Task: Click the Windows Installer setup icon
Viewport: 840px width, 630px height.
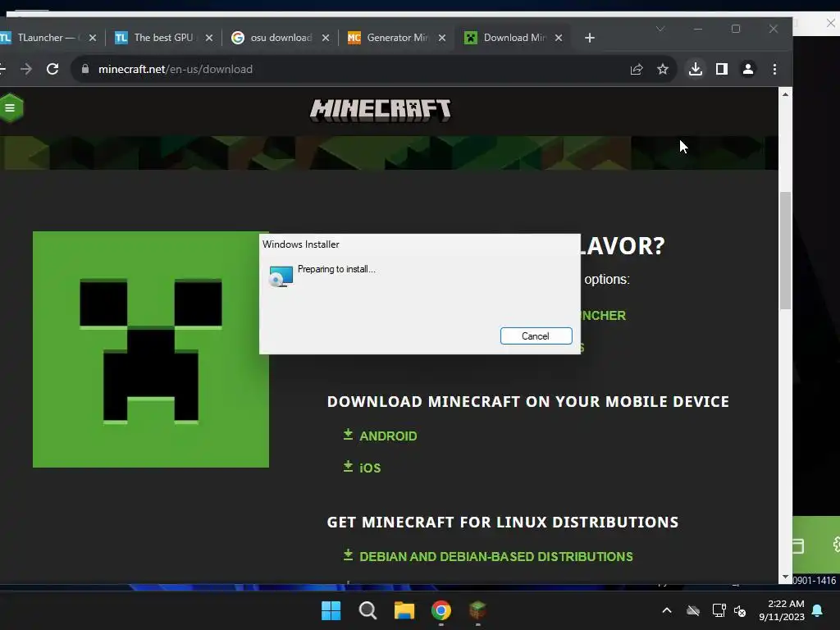Action: tap(281, 276)
